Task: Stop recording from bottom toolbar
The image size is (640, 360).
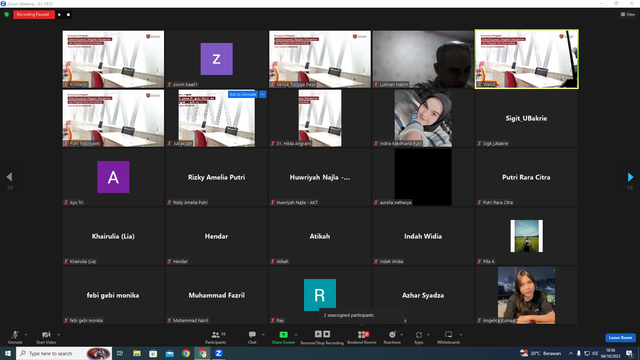Action: tap(327, 334)
